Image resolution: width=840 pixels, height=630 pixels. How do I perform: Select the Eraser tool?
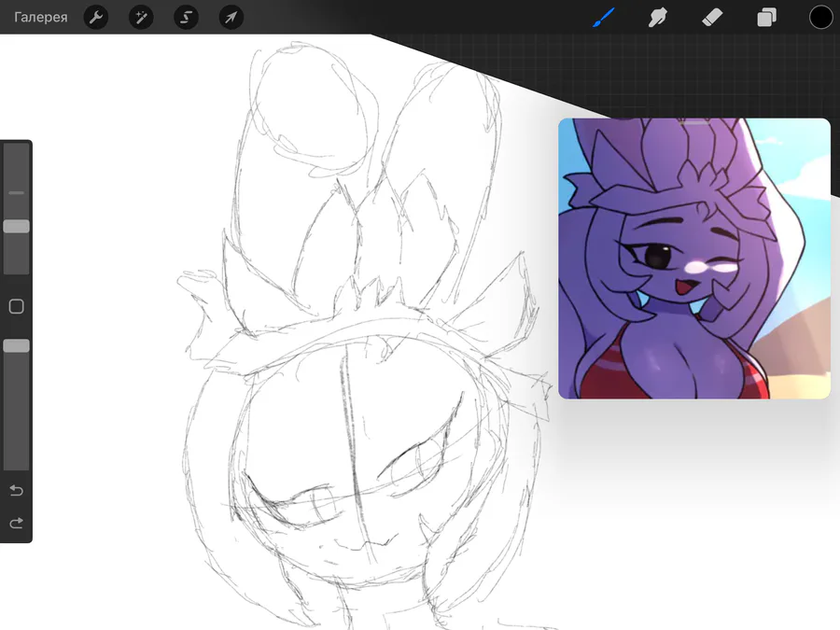(x=712, y=17)
